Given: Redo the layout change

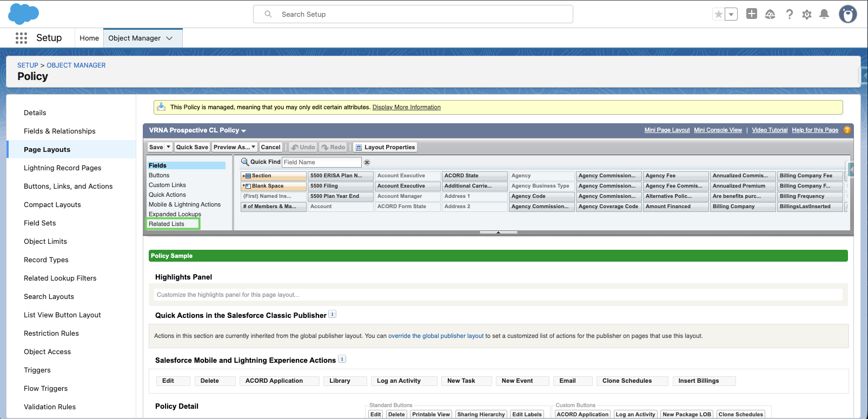Looking at the screenshot, I should click(x=333, y=147).
